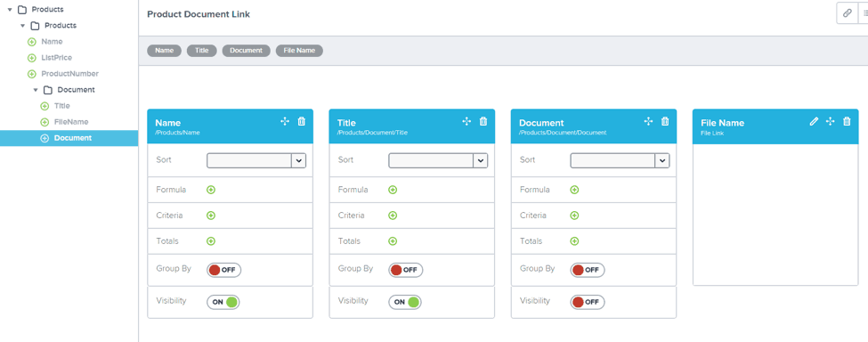The height and width of the screenshot is (342, 868).
Task: Add the tree's Title field with its plus icon
Action: [x=45, y=106]
